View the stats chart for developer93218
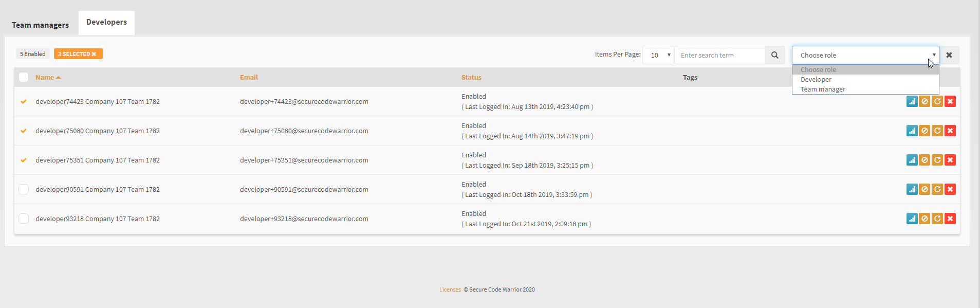The image size is (980, 308). click(x=912, y=219)
